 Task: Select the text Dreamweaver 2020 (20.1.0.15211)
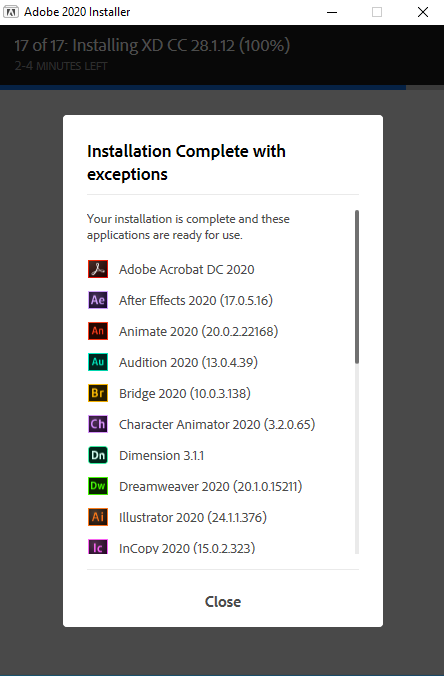[x=211, y=487]
